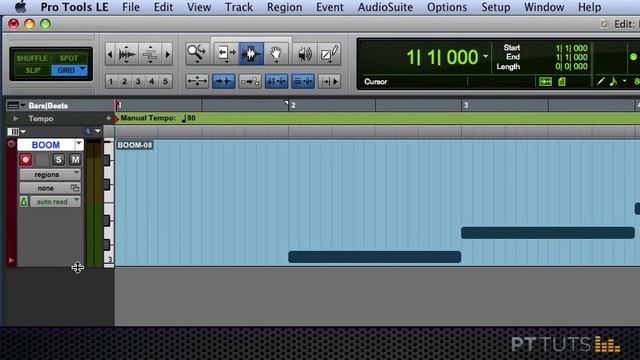Click the green link icon in counter bar

click(x=545, y=82)
